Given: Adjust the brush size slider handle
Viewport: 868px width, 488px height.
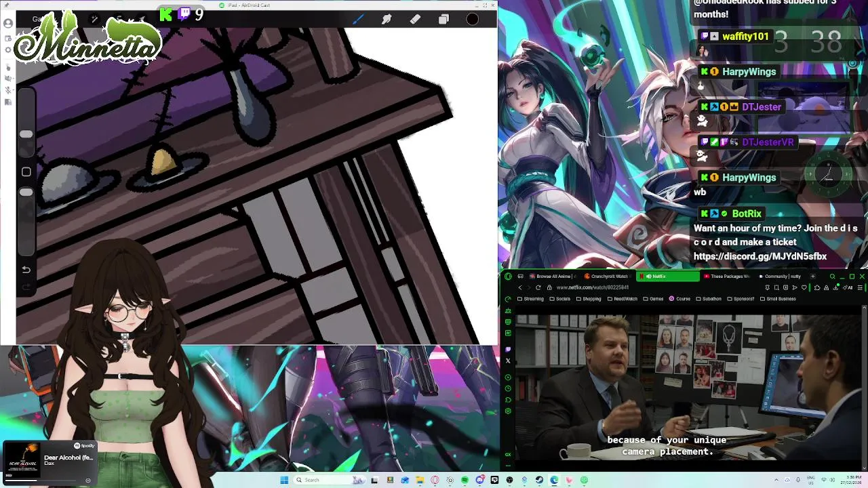Looking at the screenshot, I should coord(26,134).
